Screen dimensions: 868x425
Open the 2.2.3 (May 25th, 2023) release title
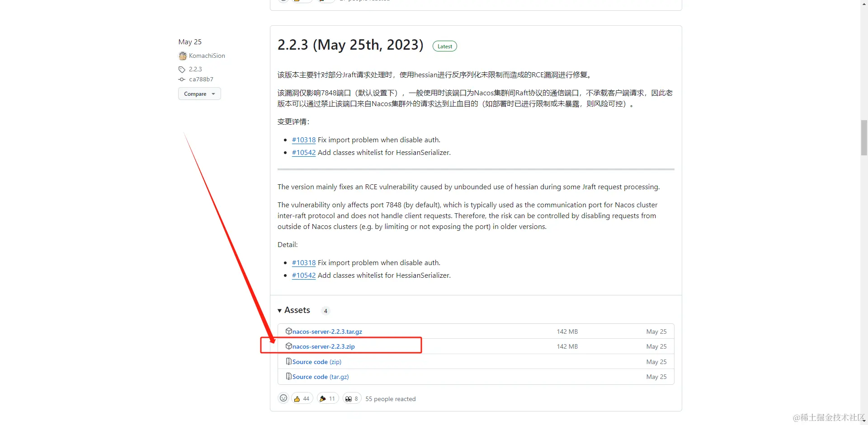(350, 45)
